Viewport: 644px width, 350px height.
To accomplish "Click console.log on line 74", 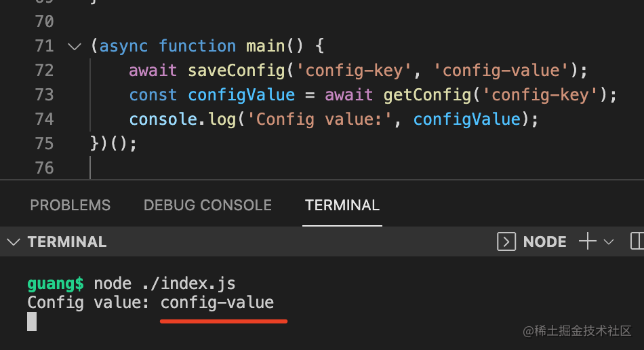I will click(x=183, y=119).
